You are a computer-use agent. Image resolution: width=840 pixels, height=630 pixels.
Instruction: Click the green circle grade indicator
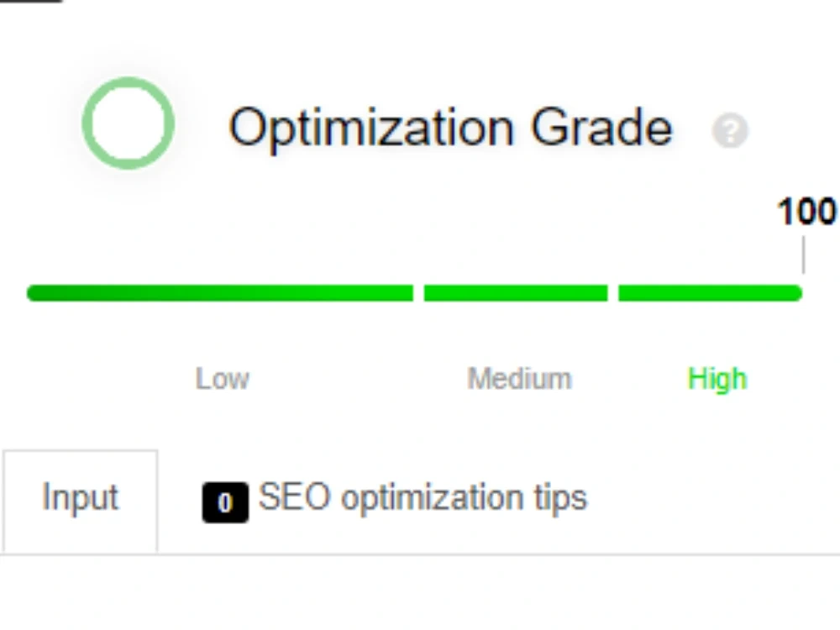[x=128, y=123]
